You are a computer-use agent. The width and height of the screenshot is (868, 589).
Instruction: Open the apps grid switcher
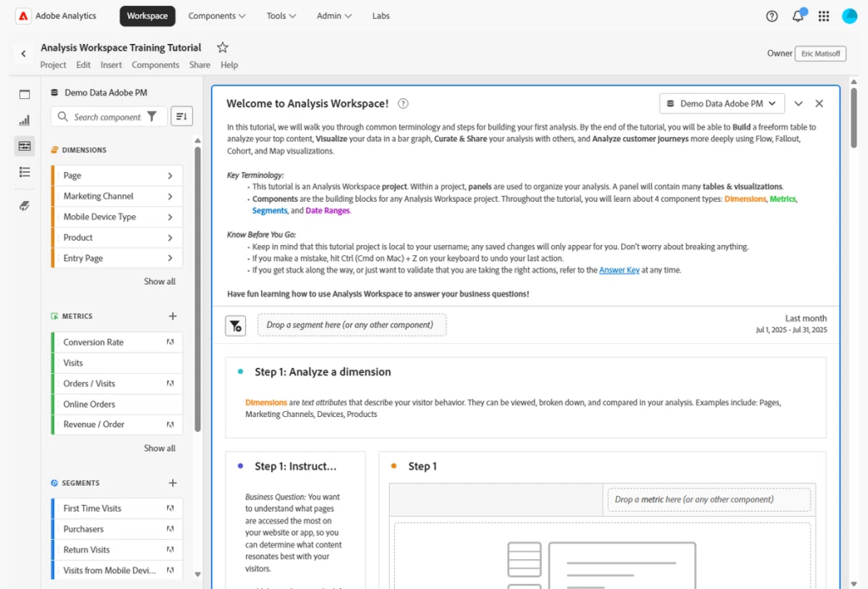point(824,16)
